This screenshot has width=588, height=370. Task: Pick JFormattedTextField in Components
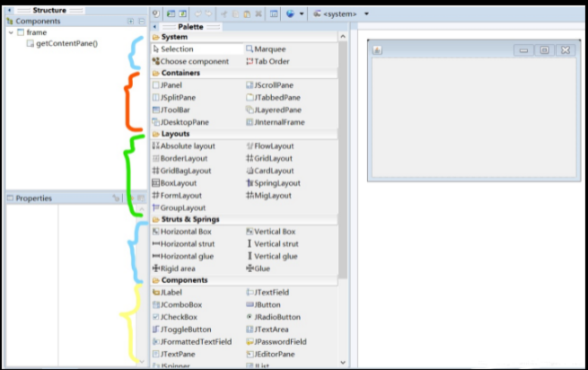(192, 342)
